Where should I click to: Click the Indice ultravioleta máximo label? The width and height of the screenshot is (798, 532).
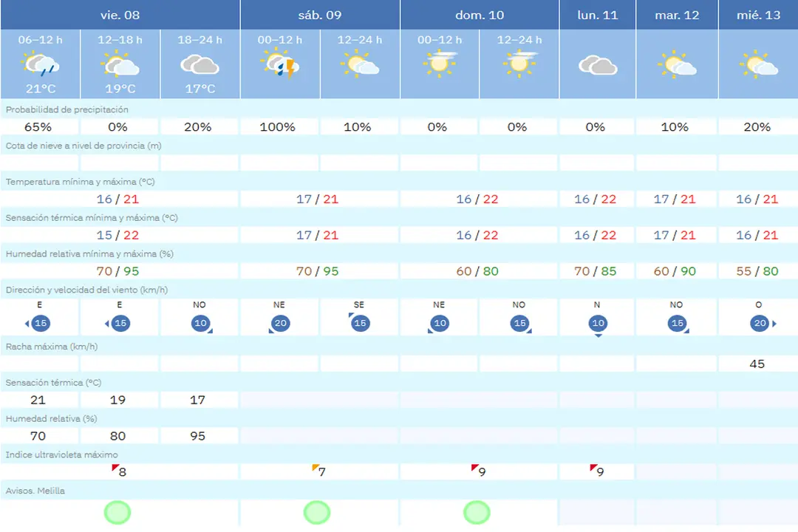(61, 454)
